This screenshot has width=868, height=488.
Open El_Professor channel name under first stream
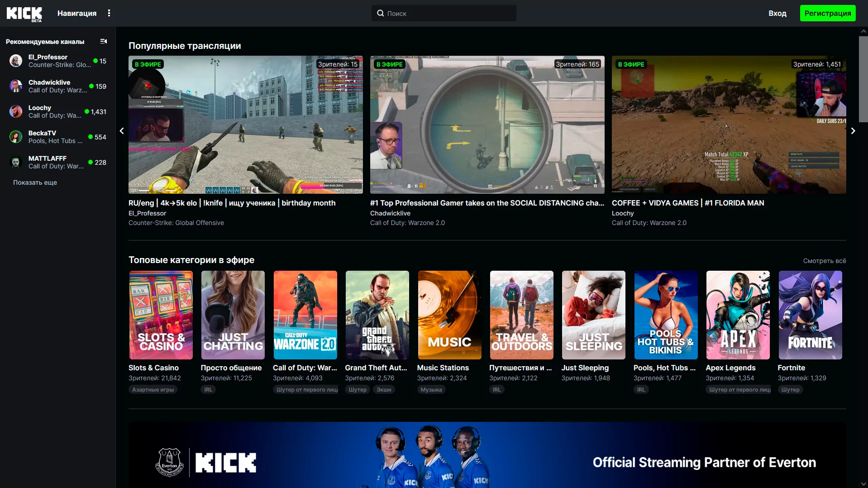click(147, 213)
